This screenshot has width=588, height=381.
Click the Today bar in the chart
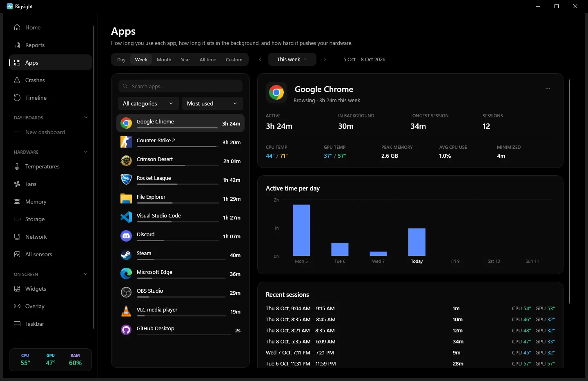pos(417,242)
